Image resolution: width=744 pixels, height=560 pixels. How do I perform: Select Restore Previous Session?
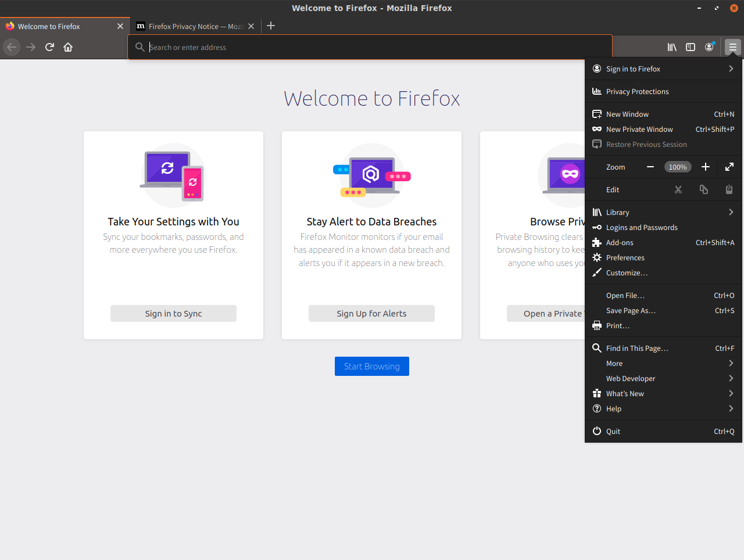coord(663,144)
